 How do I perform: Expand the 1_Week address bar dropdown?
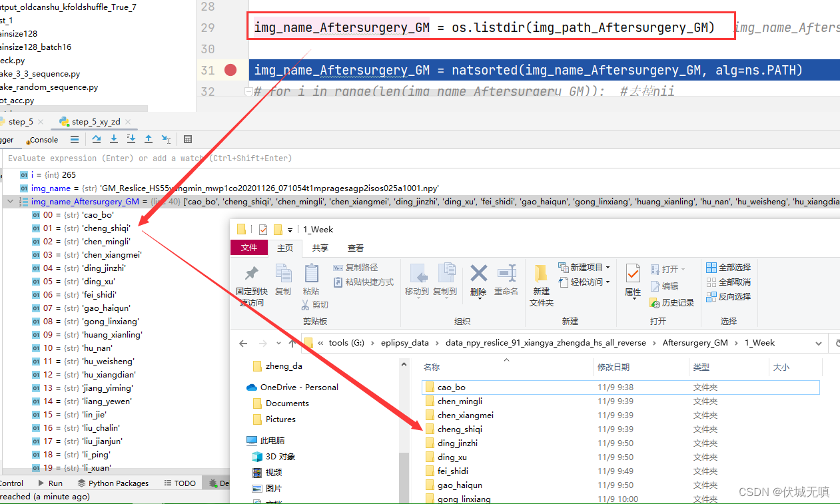(x=818, y=343)
